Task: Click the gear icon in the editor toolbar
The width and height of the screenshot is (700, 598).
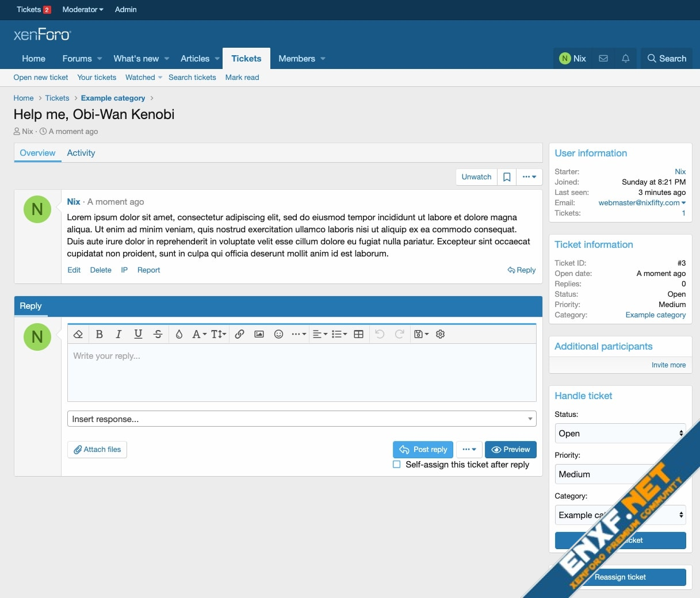Action: (x=441, y=334)
